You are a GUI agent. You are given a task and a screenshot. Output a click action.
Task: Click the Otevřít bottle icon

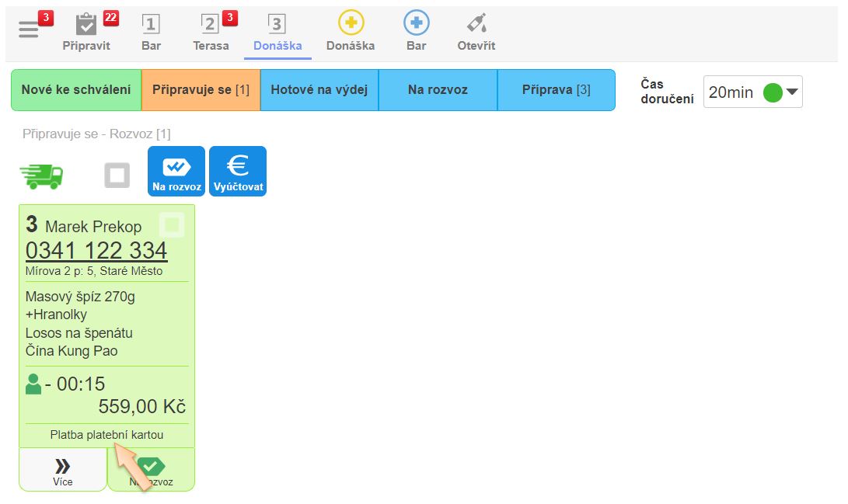pyautogui.click(x=476, y=25)
